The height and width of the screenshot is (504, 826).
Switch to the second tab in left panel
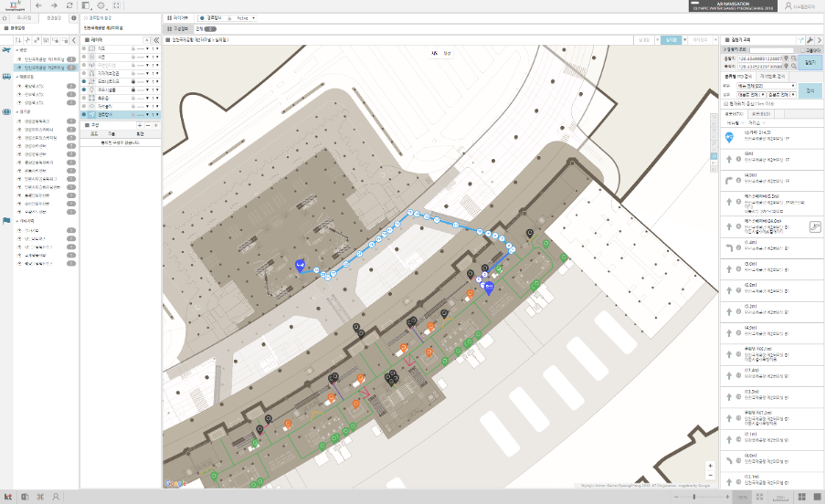point(54,17)
